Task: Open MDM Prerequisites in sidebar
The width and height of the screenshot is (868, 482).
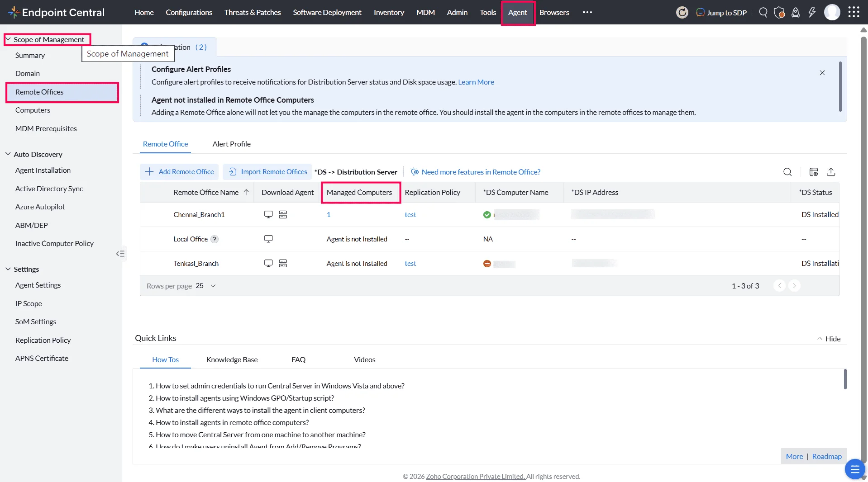Action: point(46,128)
